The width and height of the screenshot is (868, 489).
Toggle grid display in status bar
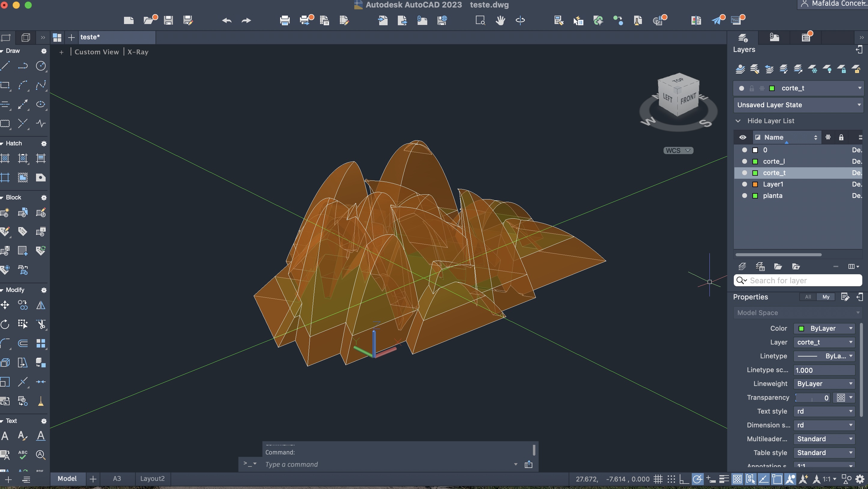pos(658,479)
